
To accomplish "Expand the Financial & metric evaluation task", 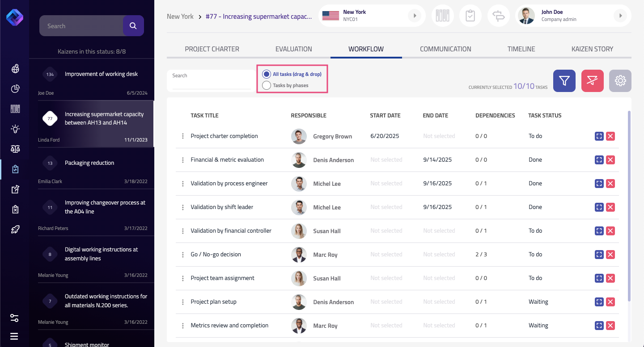I will [x=599, y=160].
